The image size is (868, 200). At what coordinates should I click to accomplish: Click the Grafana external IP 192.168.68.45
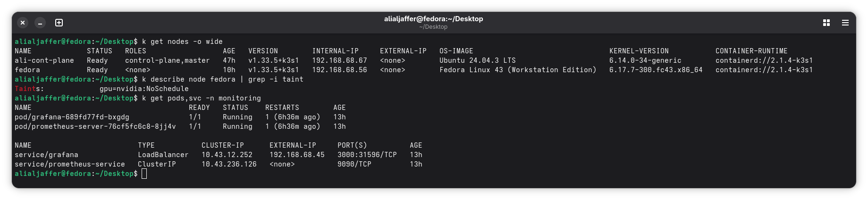297,155
